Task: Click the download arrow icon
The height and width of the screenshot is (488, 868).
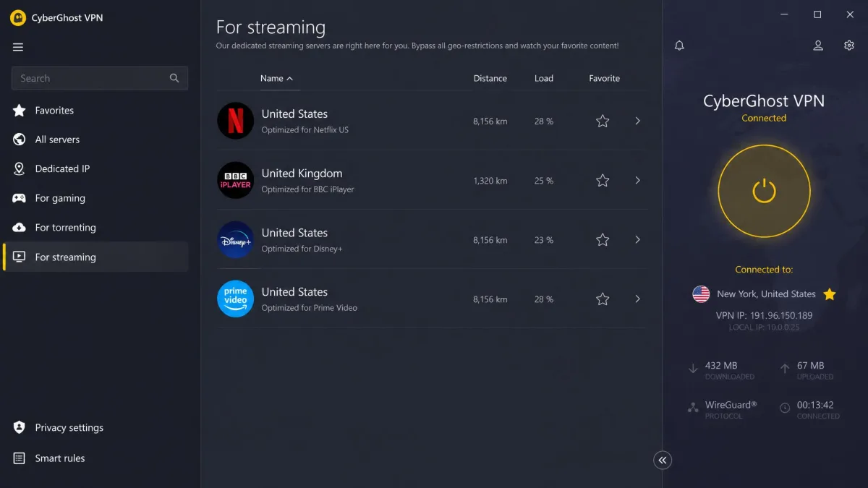Action: 693,369
